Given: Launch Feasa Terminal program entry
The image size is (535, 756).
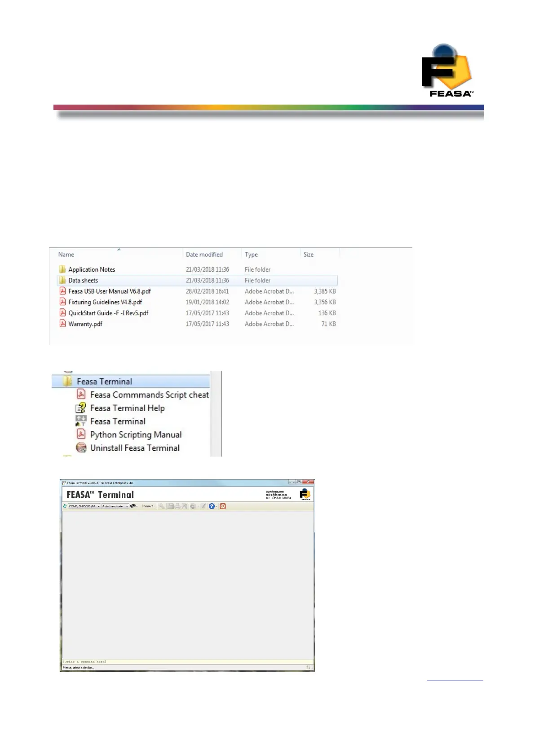Looking at the screenshot, I should click(118, 421).
